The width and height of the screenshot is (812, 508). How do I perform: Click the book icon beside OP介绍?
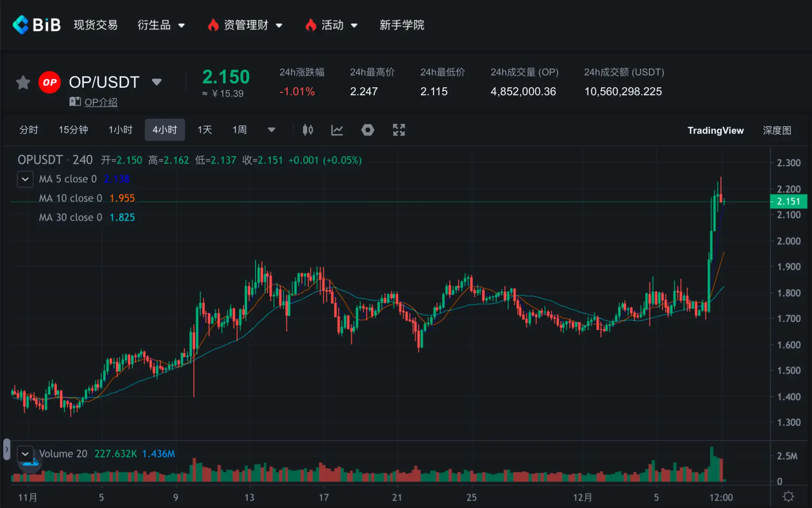click(x=75, y=102)
